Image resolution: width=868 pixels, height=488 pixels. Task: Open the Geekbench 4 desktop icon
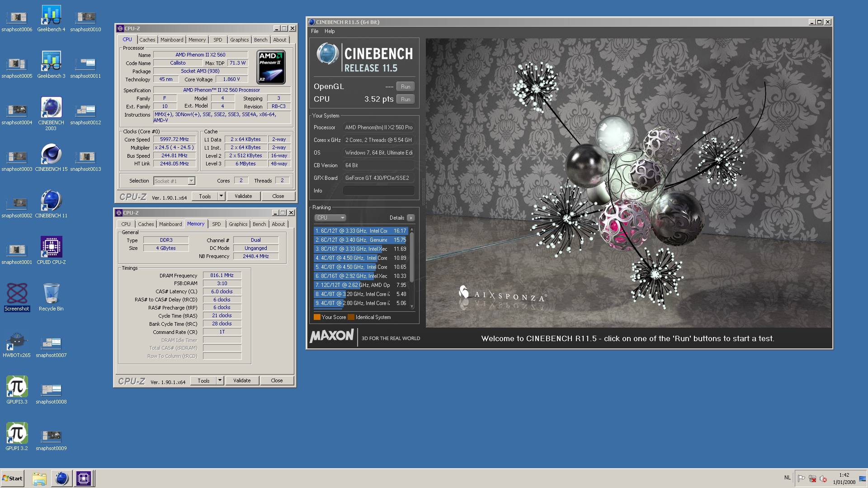(51, 19)
